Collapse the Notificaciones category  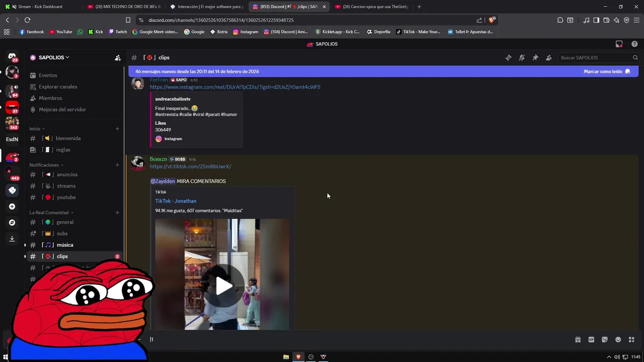(46, 165)
